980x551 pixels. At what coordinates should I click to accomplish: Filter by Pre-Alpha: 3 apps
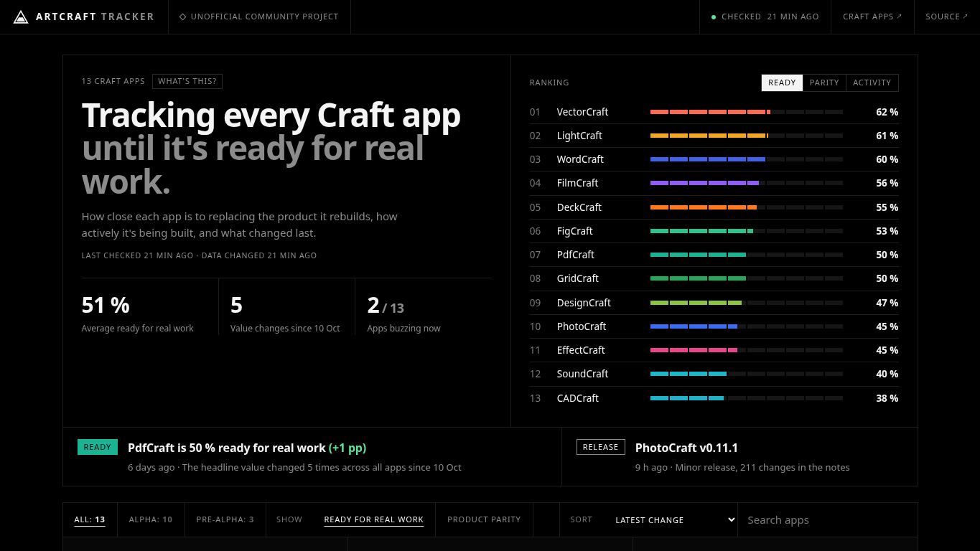point(225,519)
